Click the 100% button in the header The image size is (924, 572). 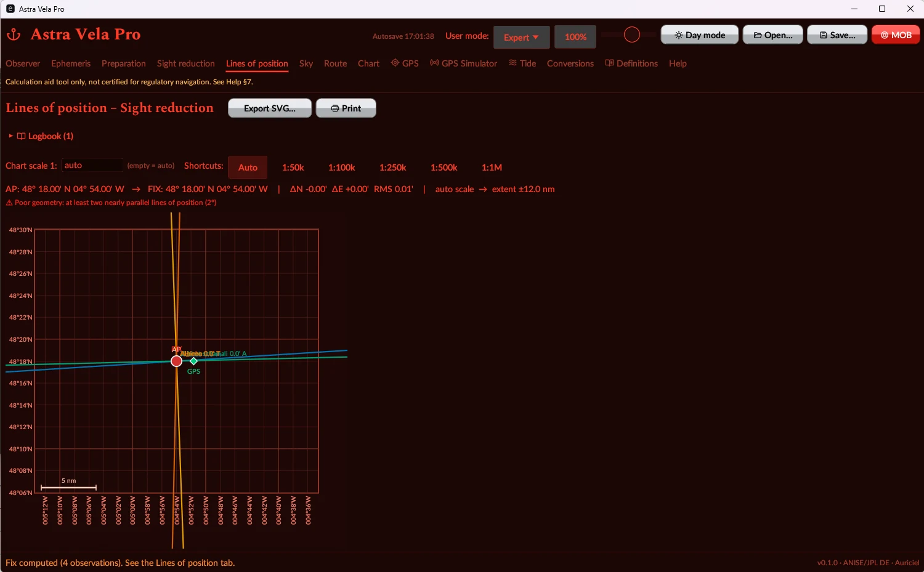click(x=575, y=37)
